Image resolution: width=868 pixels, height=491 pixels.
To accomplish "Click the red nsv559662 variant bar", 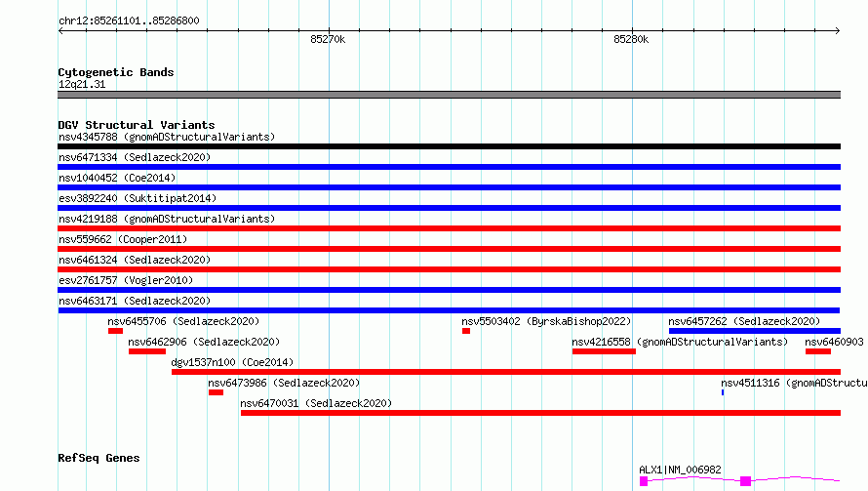I will (x=449, y=249).
